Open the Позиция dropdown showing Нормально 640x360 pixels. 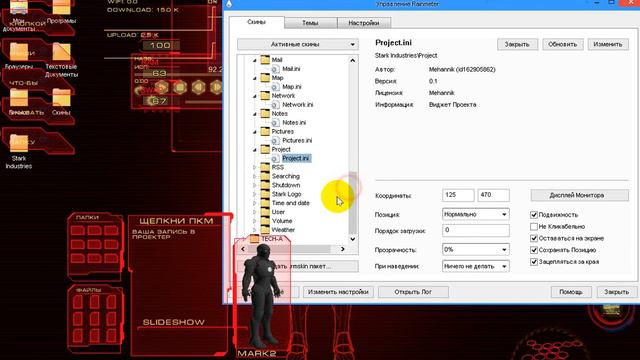coord(476,214)
